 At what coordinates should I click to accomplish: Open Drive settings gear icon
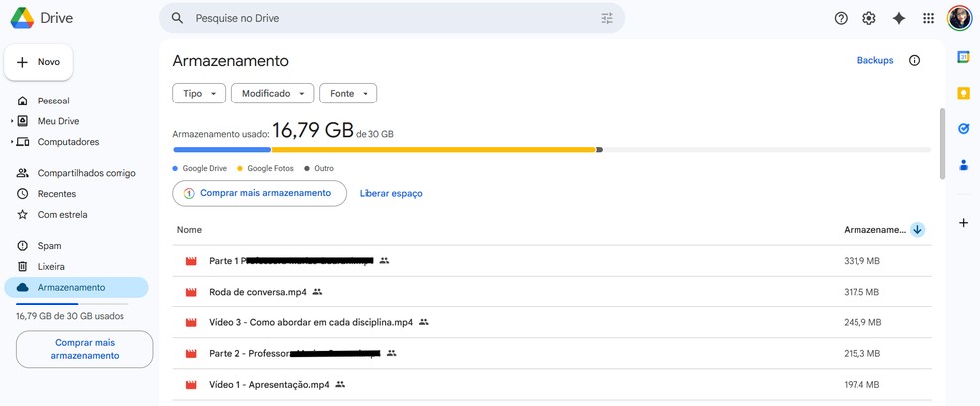[869, 18]
